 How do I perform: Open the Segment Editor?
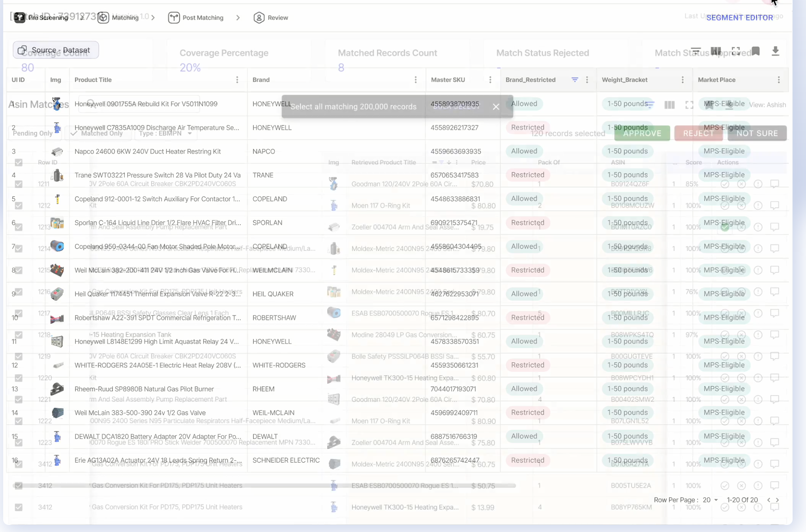pos(740,18)
